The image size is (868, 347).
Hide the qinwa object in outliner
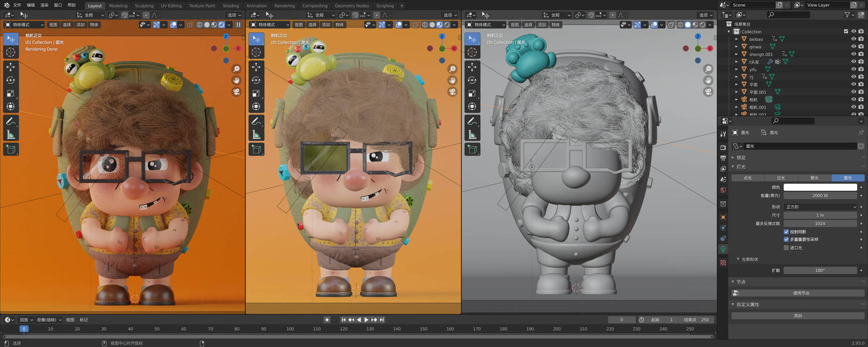[x=854, y=47]
